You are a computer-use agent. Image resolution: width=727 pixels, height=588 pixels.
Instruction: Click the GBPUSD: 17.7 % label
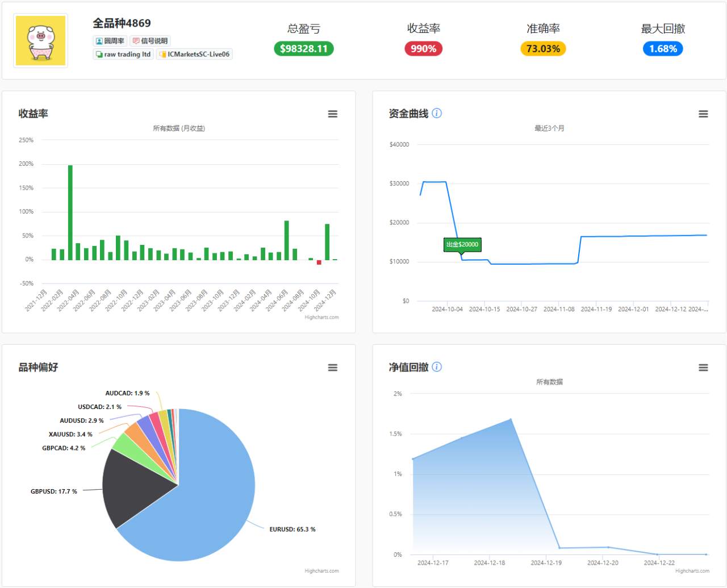(x=54, y=491)
